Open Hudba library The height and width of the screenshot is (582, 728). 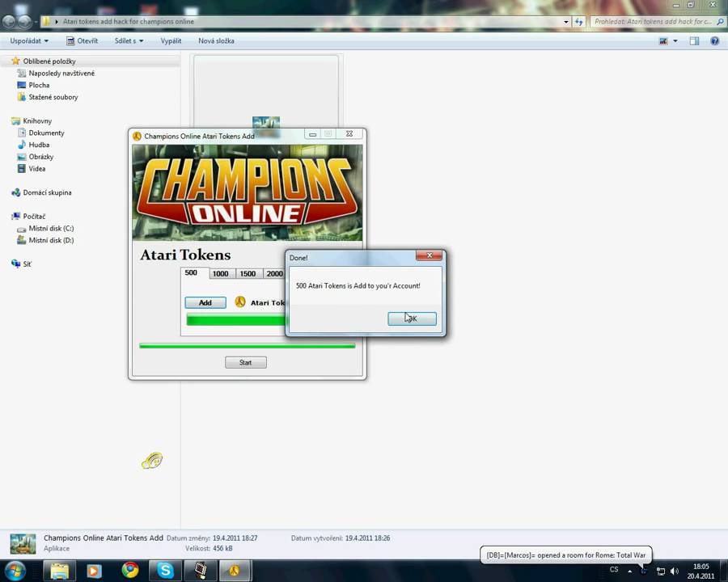pyautogui.click(x=39, y=145)
